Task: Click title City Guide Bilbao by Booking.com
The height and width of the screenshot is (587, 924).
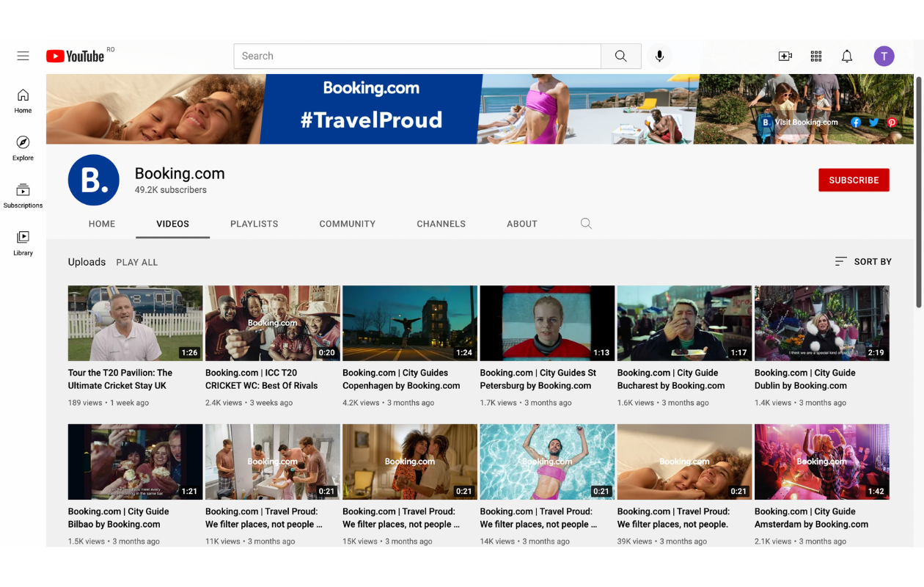Action: click(119, 517)
